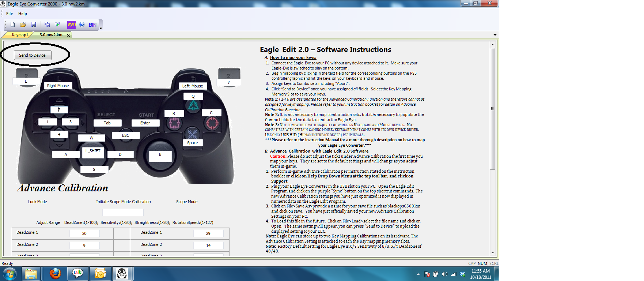Open the active tab list dropdown arrow
This screenshot has width=644, height=281.
(495, 35)
